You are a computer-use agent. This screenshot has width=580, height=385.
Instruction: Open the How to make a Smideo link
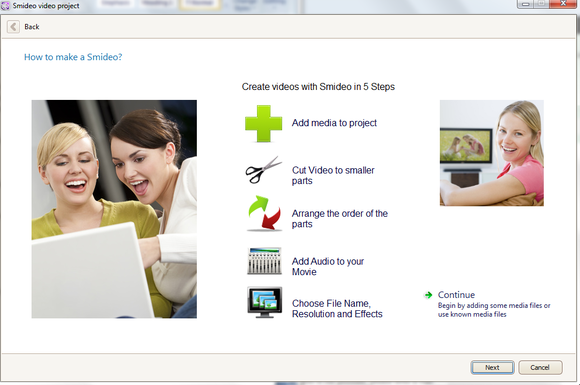tap(73, 57)
